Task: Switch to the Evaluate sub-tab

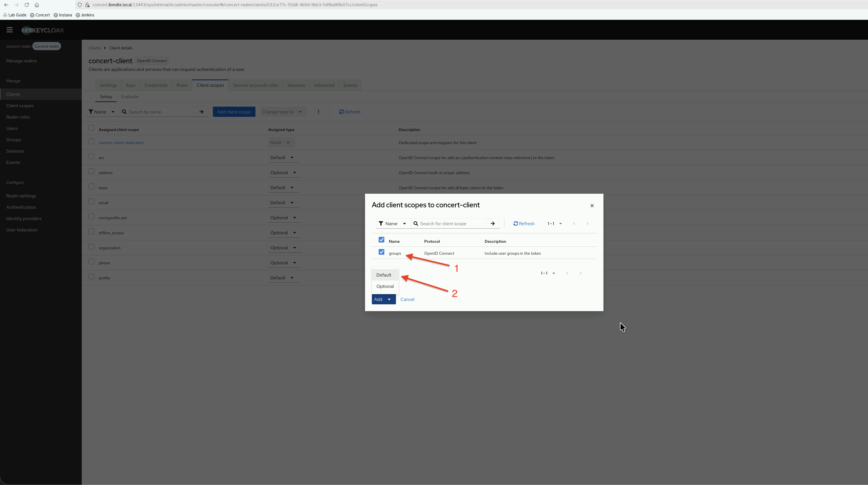Action: [x=130, y=97]
